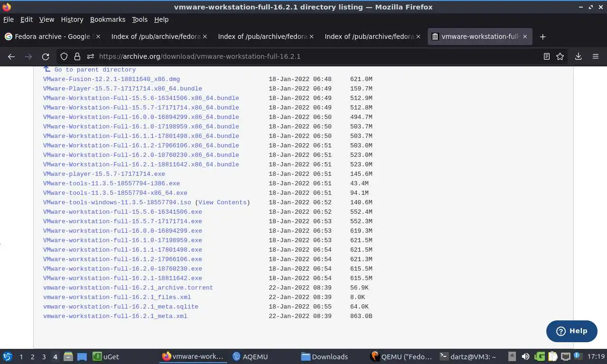Open the network connection tray icon
607x364 pixels.
tap(565, 356)
